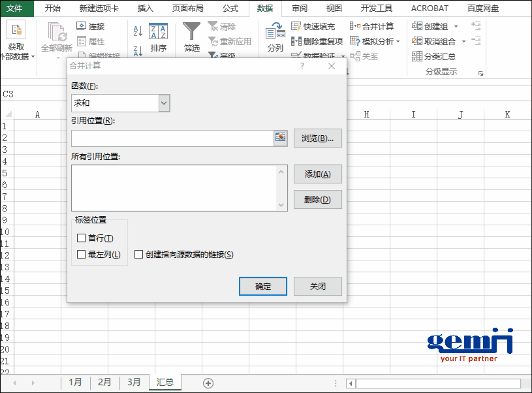Viewport: 532px width, 393px height.
Task: Click the 筛选 funnel filter icon
Action: [191, 32]
